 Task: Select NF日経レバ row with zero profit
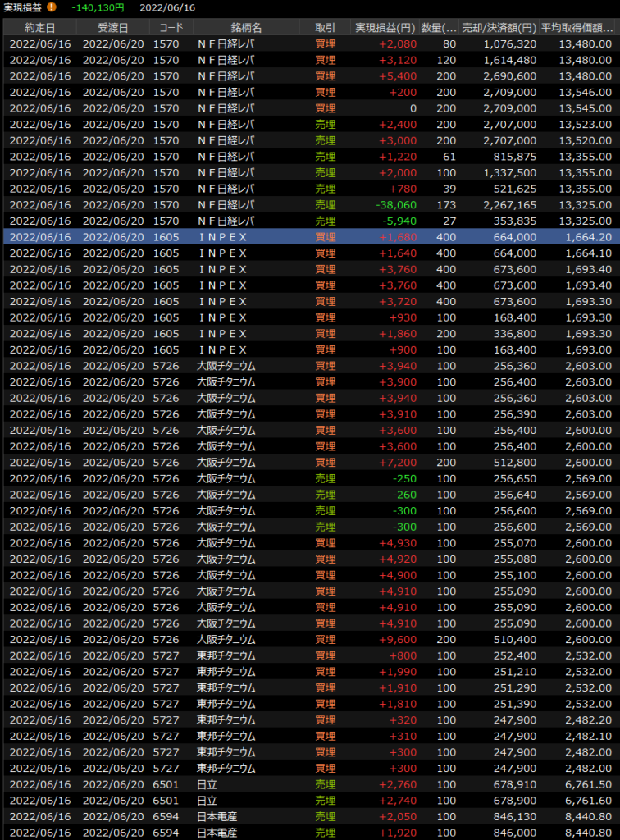click(x=310, y=108)
